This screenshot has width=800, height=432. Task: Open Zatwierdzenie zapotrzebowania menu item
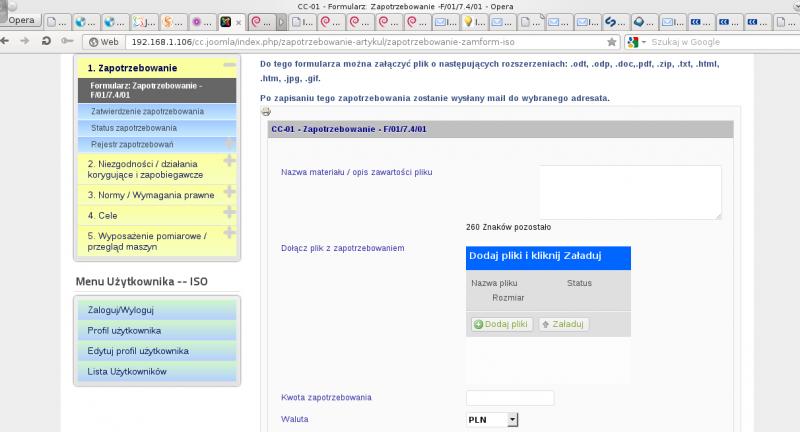(x=147, y=112)
